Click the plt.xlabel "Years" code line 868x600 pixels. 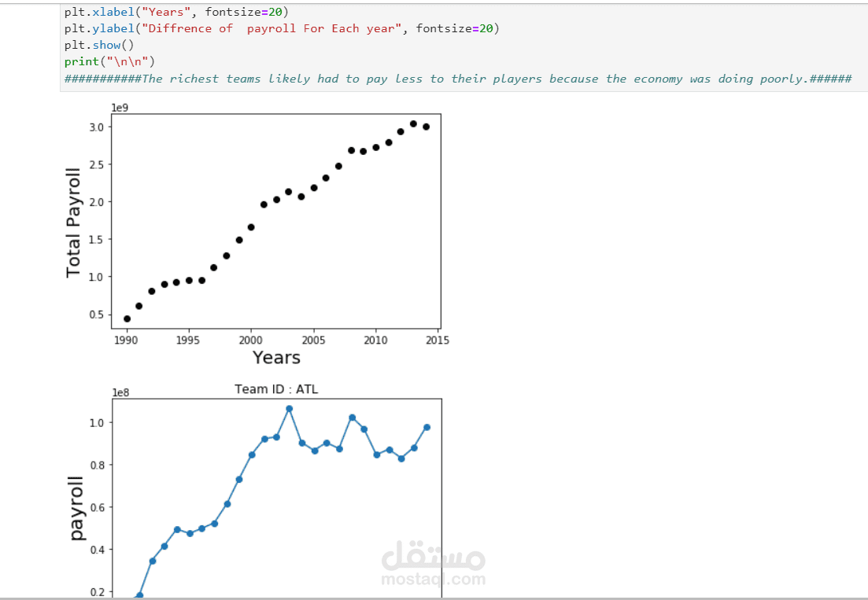pos(176,11)
